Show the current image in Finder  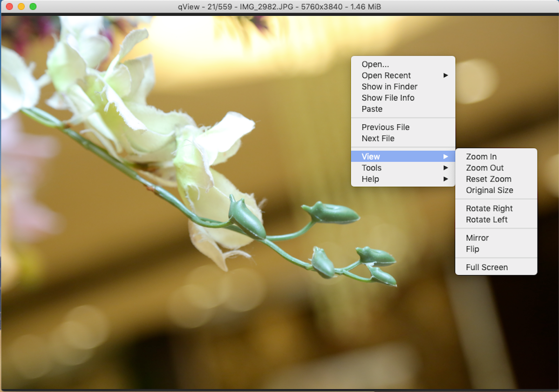(389, 87)
